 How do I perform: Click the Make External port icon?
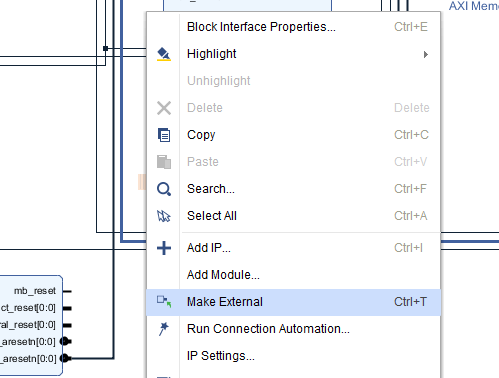164,301
